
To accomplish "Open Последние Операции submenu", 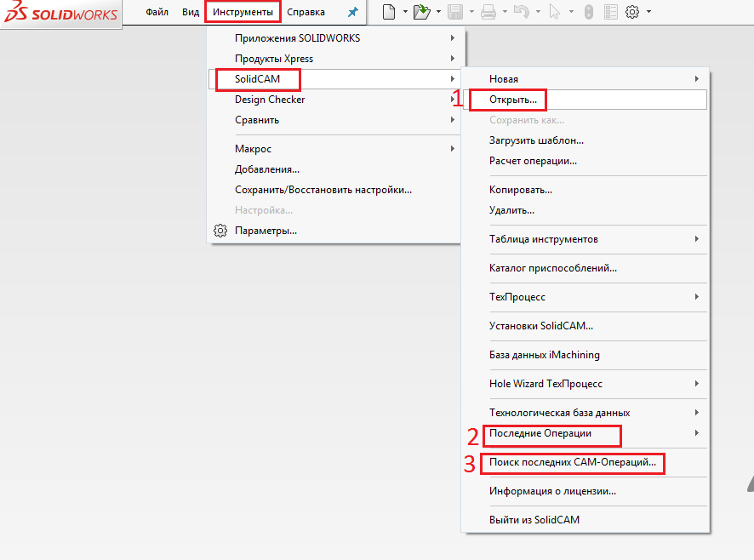I will click(585, 433).
